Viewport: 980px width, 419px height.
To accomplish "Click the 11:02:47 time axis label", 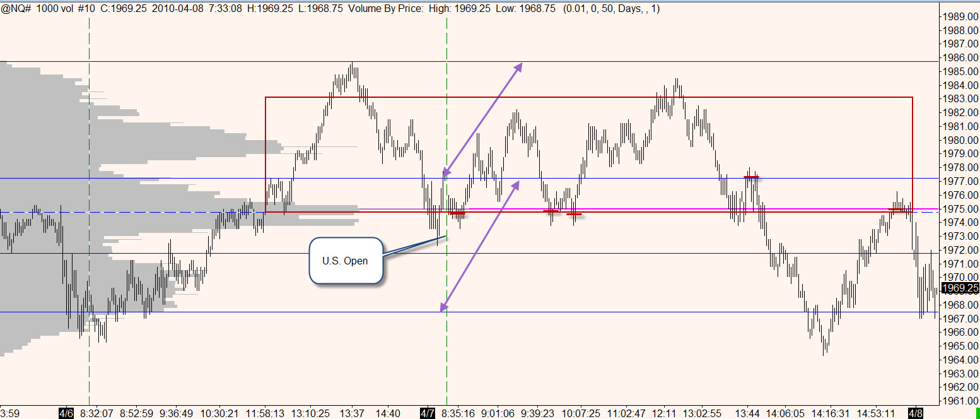I will tap(626, 414).
